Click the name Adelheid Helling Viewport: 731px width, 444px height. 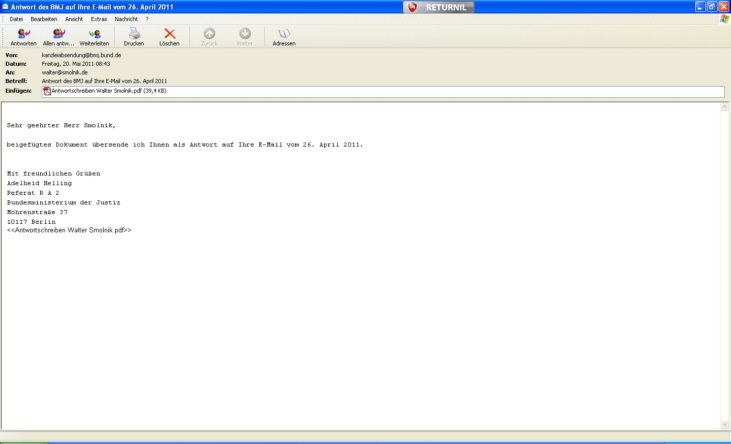coord(39,183)
